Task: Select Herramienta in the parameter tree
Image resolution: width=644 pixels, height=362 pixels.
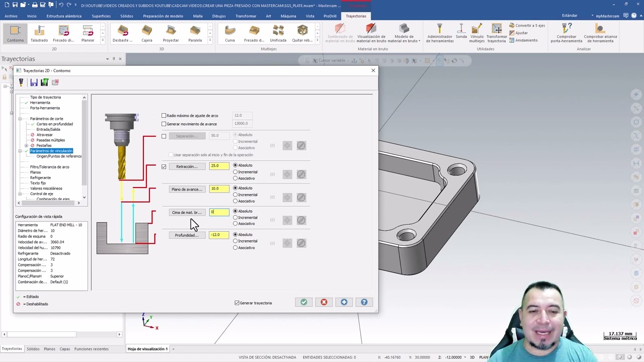Action: point(40,103)
